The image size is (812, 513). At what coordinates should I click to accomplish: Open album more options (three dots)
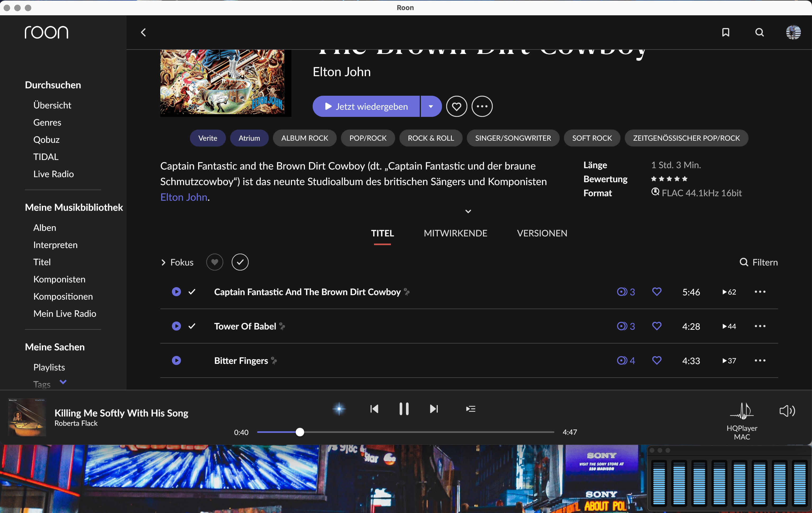click(482, 107)
